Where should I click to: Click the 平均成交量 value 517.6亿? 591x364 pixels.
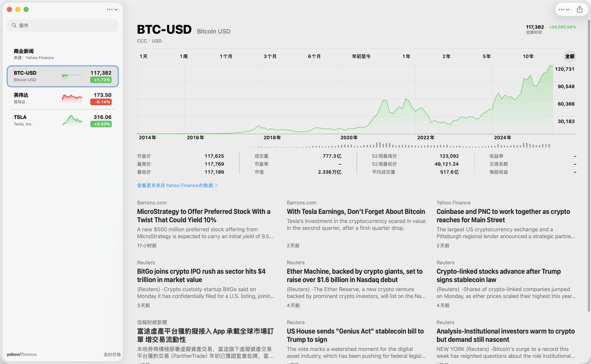coord(449,172)
